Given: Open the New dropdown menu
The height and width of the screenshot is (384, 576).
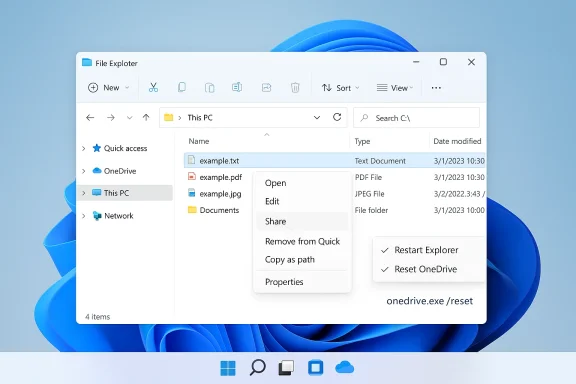Looking at the screenshot, I should (x=108, y=87).
